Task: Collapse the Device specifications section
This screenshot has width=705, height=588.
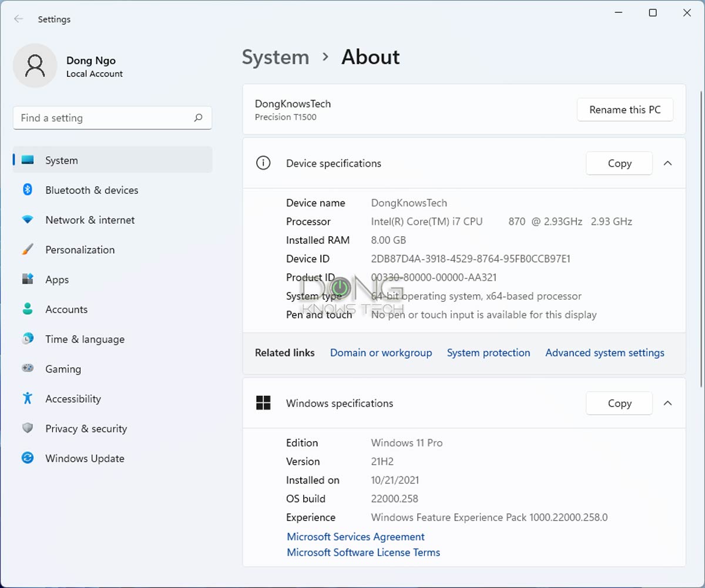Action: [x=667, y=163]
